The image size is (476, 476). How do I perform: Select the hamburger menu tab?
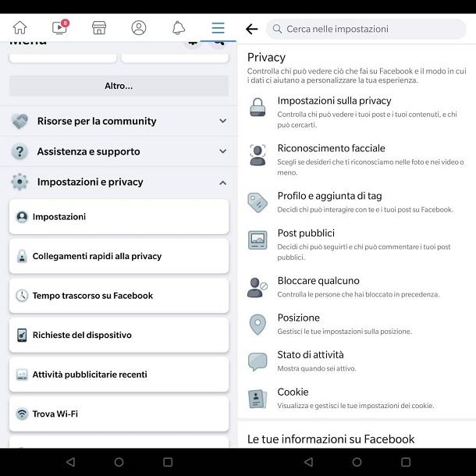coord(218,27)
